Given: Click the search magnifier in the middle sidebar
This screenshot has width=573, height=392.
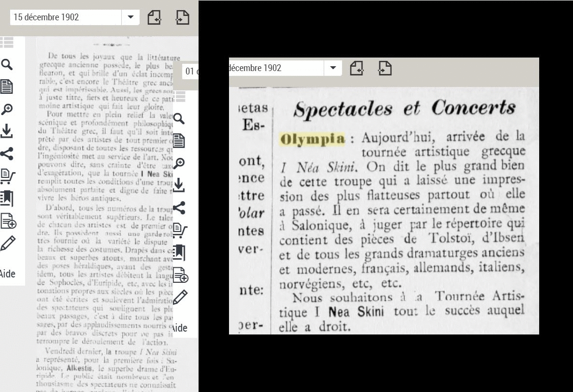Looking at the screenshot, I should [179, 119].
